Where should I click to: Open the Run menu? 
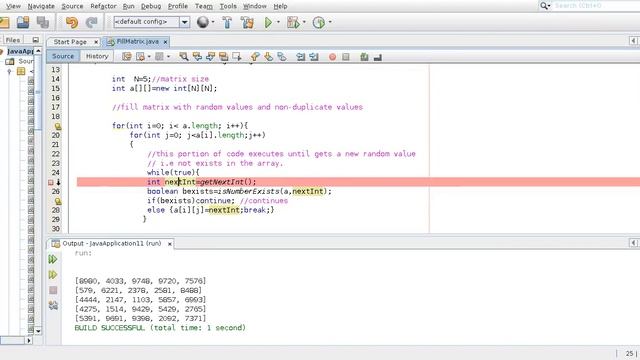[129, 6]
